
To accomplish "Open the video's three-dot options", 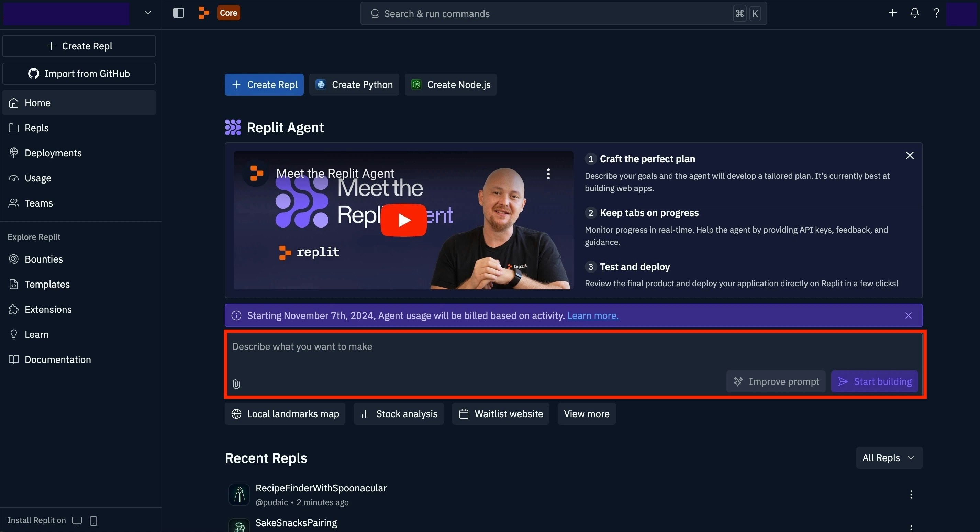I will tap(548, 174).
